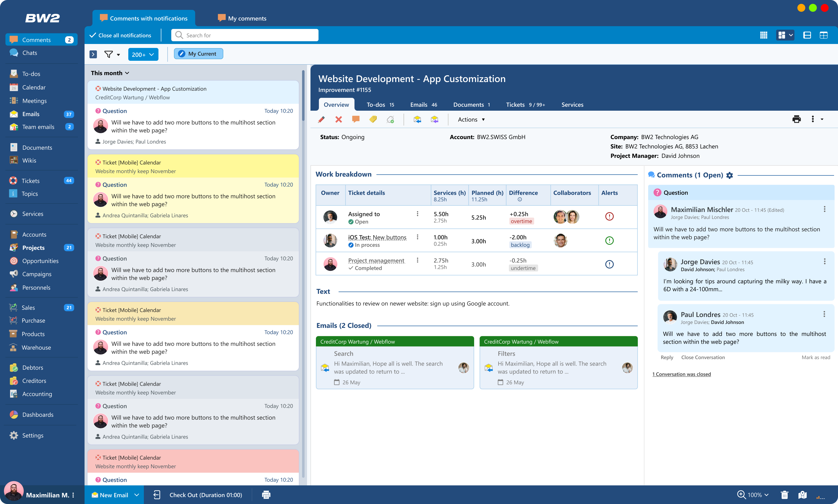Viewport: 838px width, 504px height.
Task: Open the Filters email card
Action: click(558, 363)
